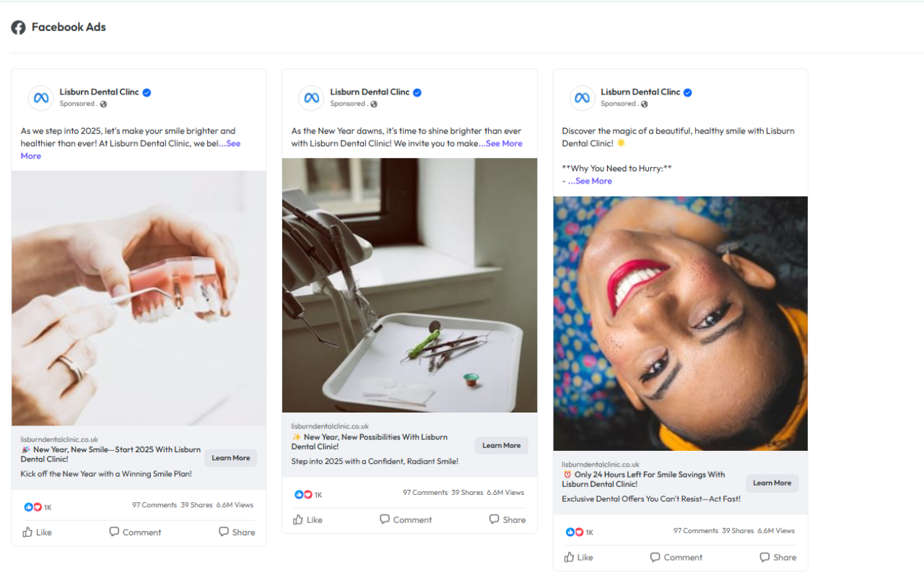Click '39 Shares' on the New Possibilities ad

(x=467, y=493)
